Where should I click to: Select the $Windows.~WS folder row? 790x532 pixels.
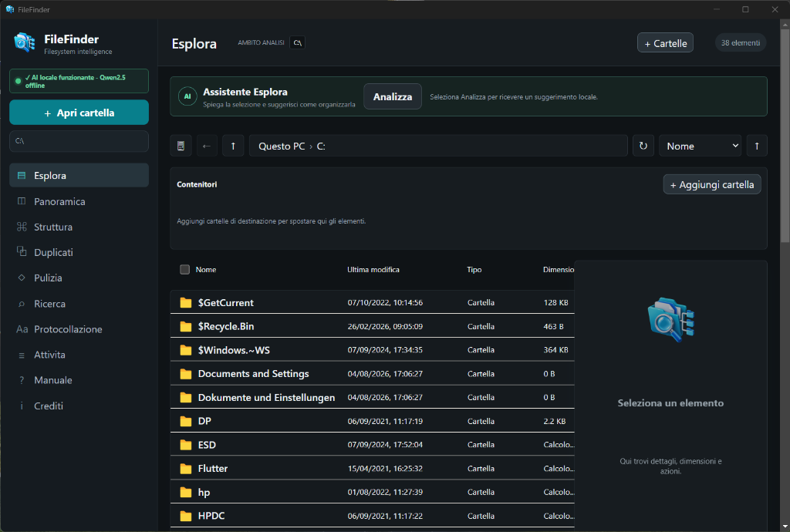373,350
